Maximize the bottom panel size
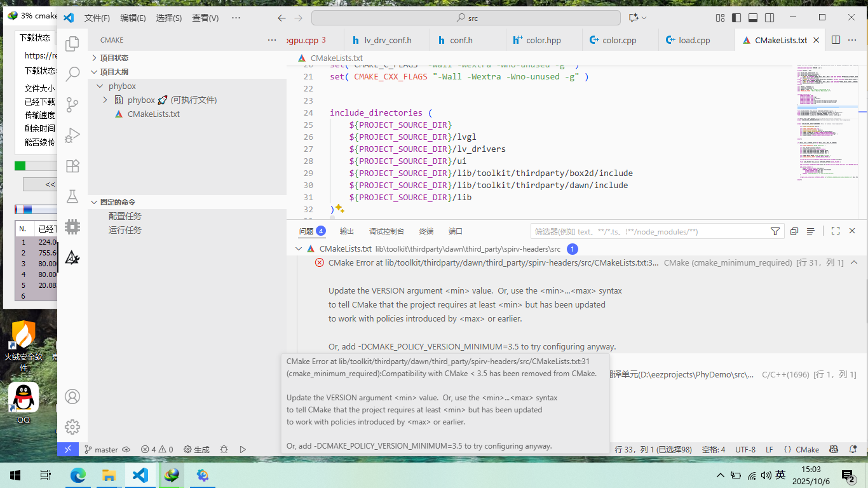 click(836, 231)
